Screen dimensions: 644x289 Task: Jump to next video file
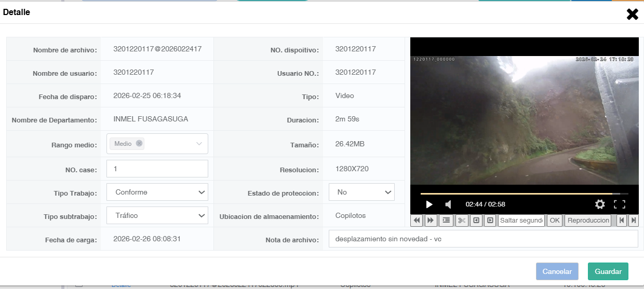click(x=633, y=221)
